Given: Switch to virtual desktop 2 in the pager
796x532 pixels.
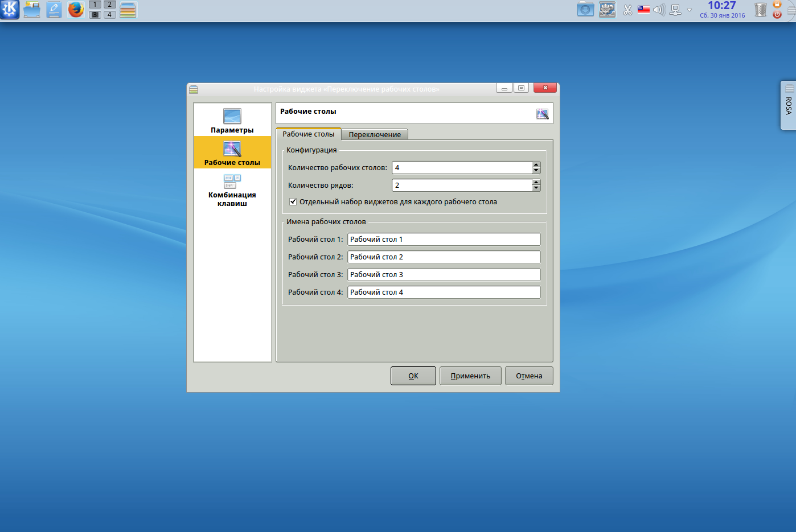Looking at the screenshot, I should (x=109, y=5).
